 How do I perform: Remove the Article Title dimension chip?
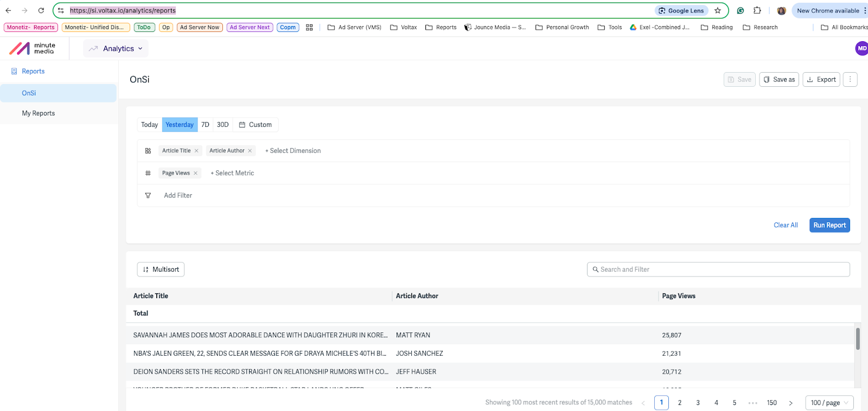pos(196,151)
